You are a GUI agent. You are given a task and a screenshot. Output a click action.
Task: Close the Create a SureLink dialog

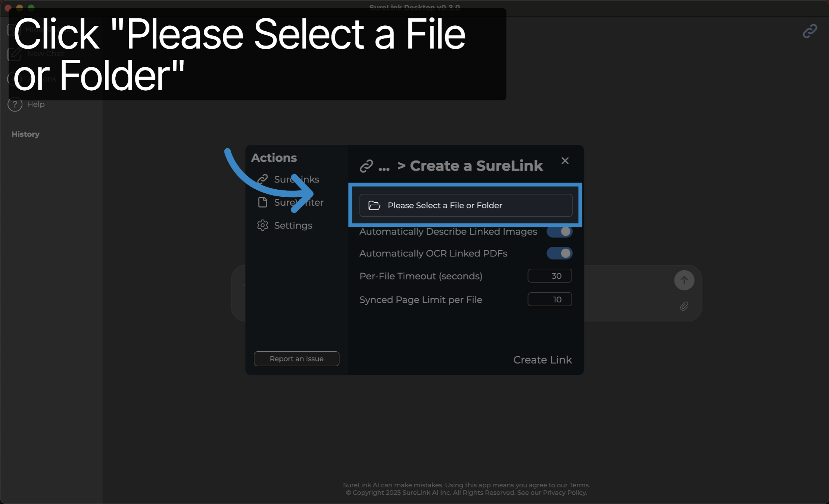565,161
